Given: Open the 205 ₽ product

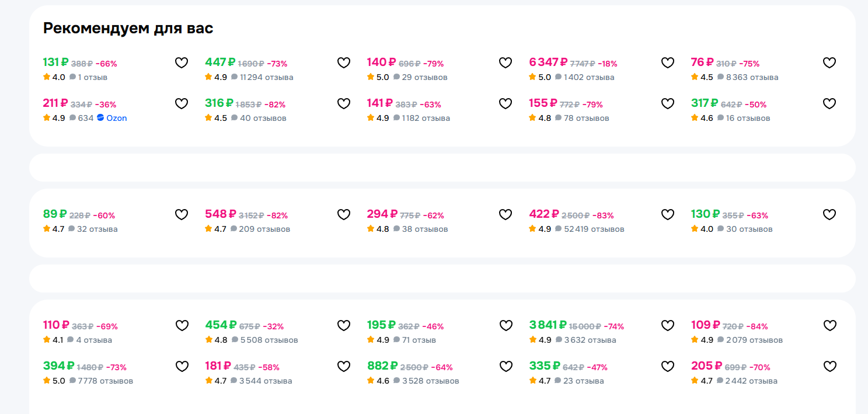Looking at the screenshot, I should point(706,366).
